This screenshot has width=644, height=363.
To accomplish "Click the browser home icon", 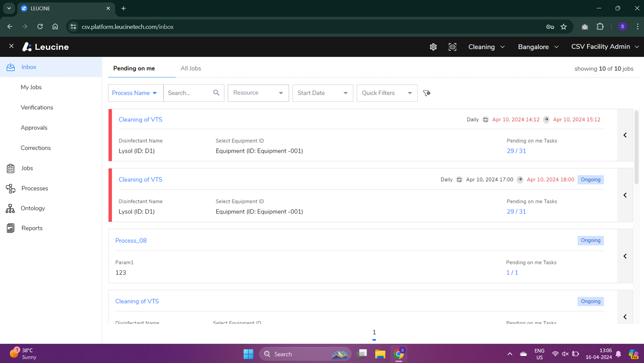I will click(55, 27).
